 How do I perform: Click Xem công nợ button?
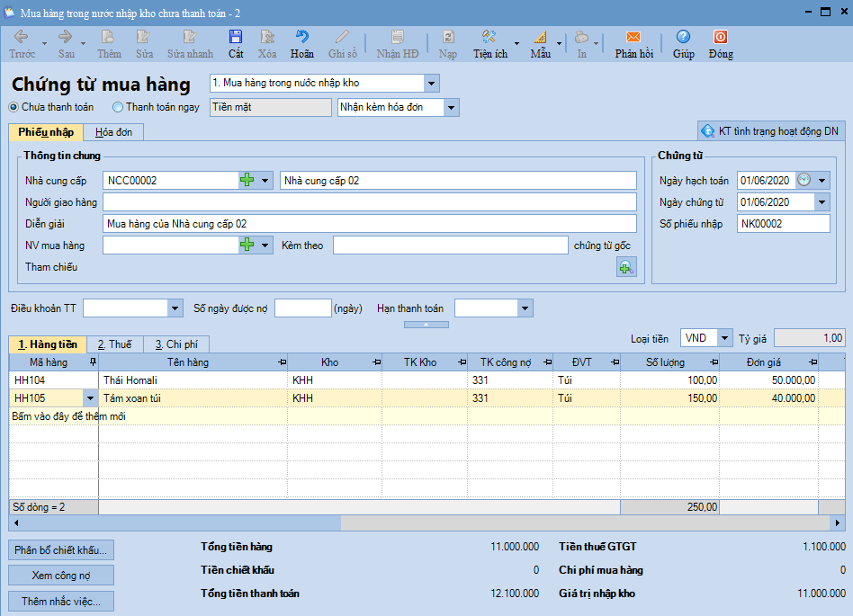coord(61,576)
